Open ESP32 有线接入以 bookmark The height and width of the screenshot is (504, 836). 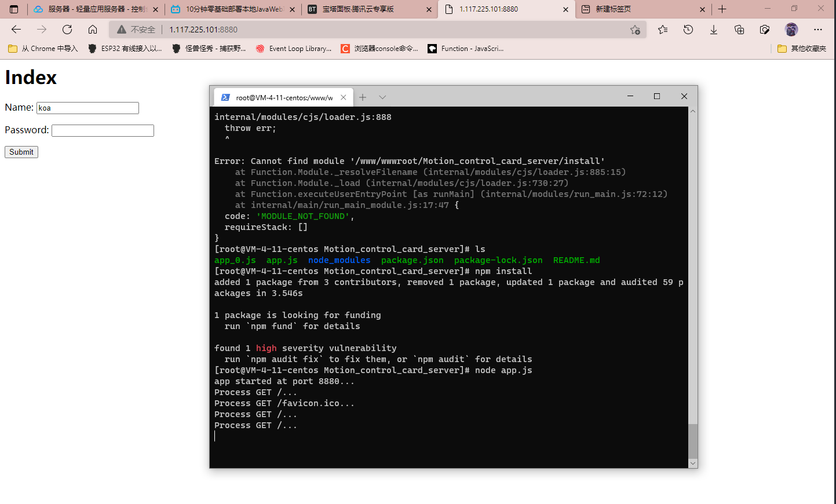click(125, 49)
